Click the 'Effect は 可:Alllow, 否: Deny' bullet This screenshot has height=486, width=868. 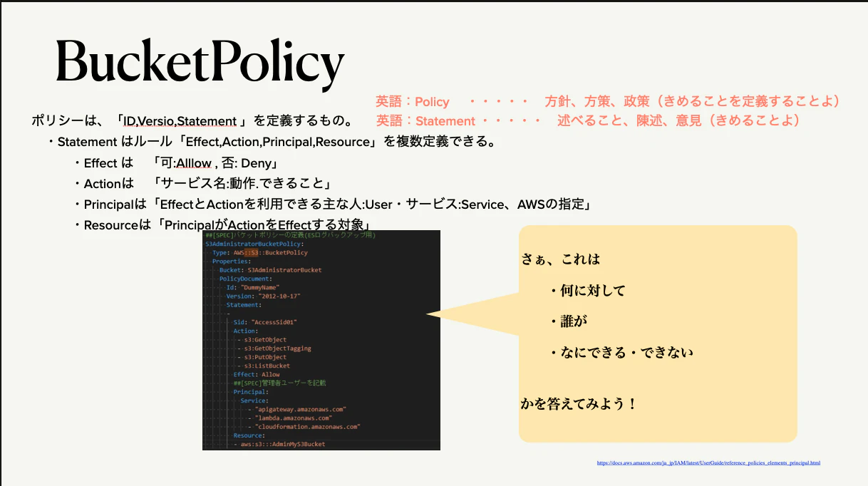click(x=175, y=163)
